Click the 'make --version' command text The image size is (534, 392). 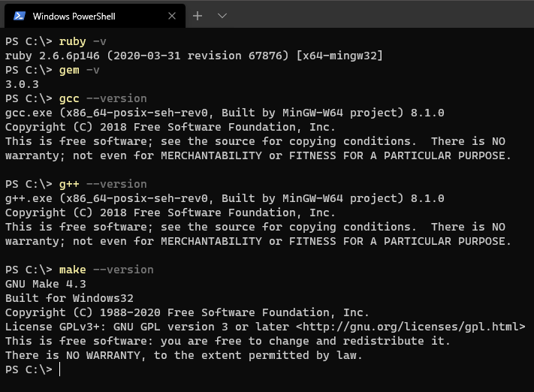click(106, 270)
